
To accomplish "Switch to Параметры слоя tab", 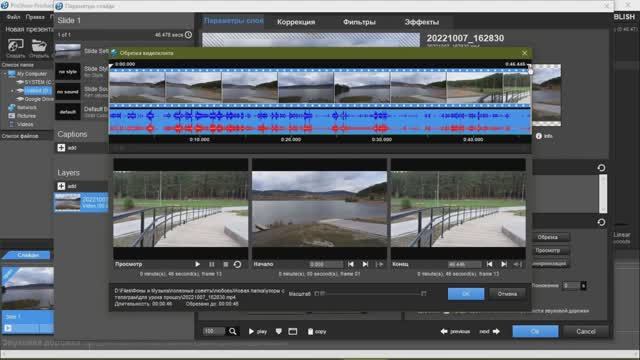I will (x=233, y=21).
